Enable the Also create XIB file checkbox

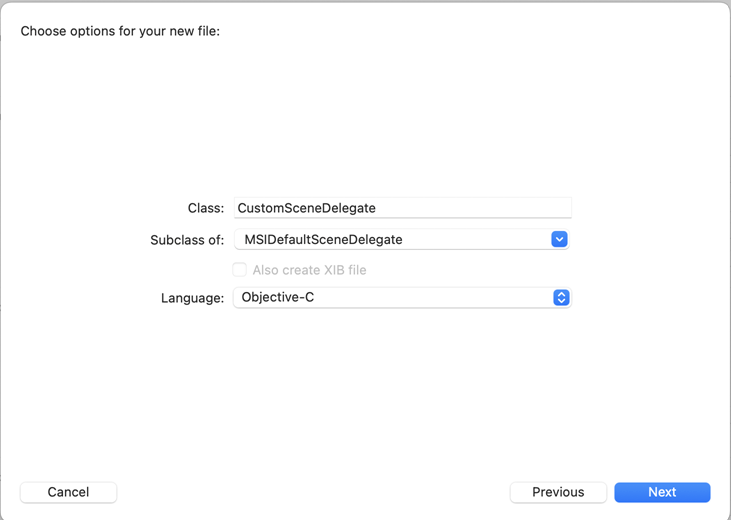239,270
